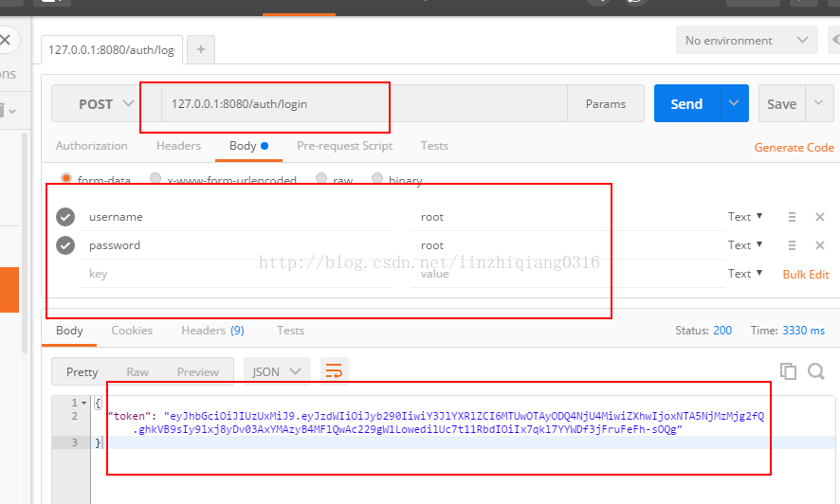Switch to the request Headers tab
Viewport: 840px width, 504px height.
tap(178, 146)
